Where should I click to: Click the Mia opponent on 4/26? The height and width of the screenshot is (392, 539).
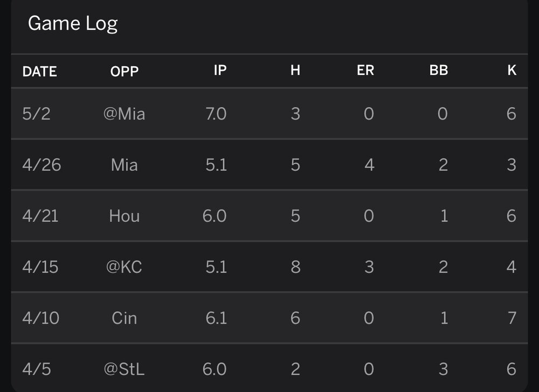tap(125, 165)
